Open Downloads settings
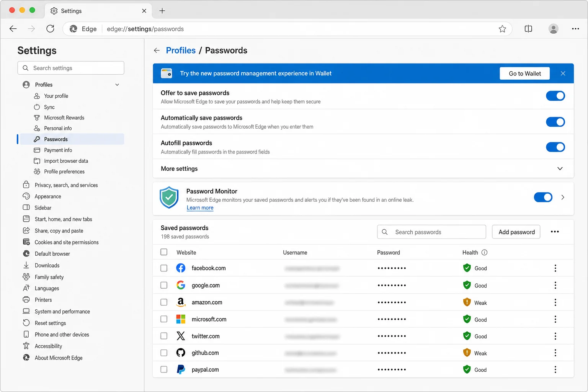 [47, 265]
